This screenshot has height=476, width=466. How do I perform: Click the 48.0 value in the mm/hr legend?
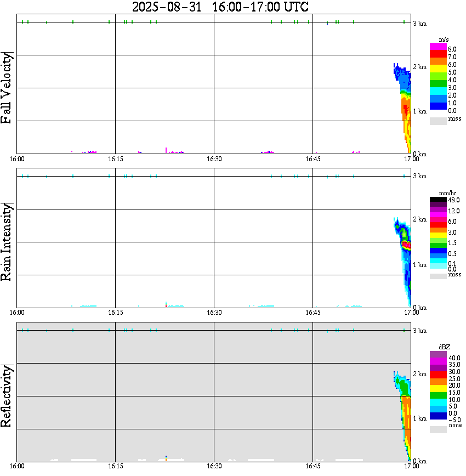[x=454, y=200]
